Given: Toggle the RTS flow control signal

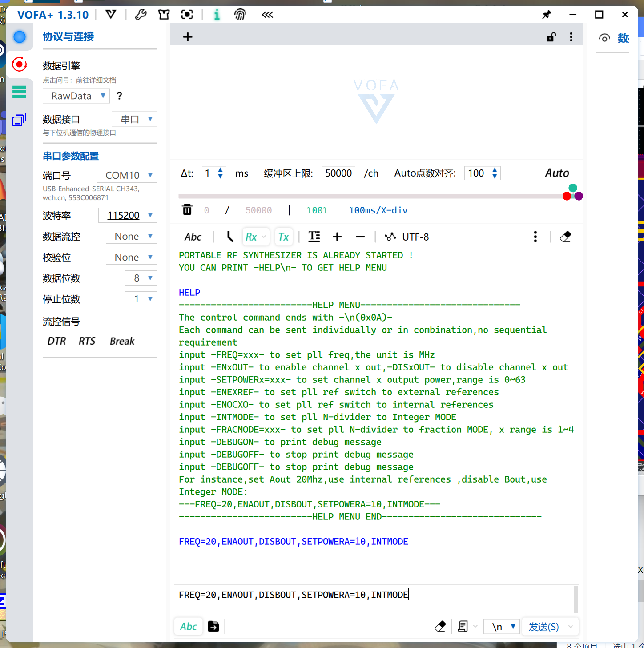Looking at the screenshot, I should 87,341.
